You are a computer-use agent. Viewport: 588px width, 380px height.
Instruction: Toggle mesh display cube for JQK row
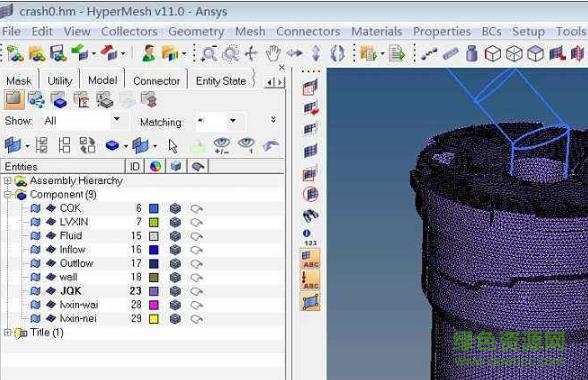175,291
